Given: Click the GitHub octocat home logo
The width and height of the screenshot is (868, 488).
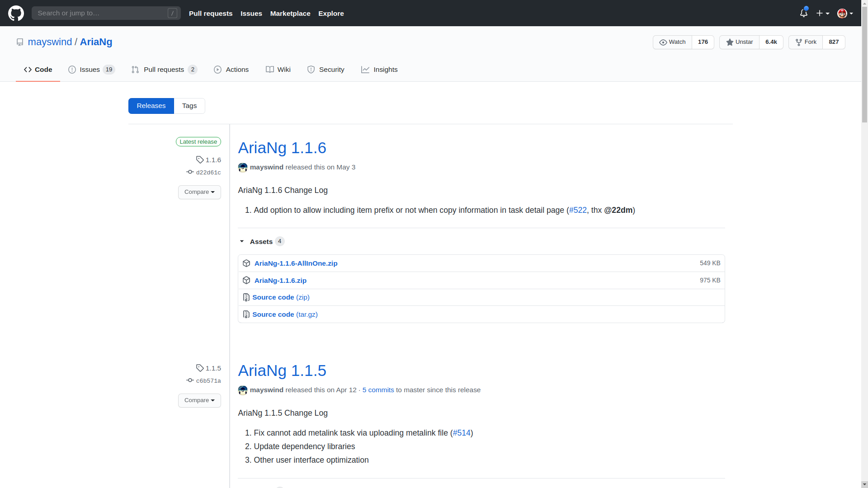Looking at the screenshot, I should point(16,13).
